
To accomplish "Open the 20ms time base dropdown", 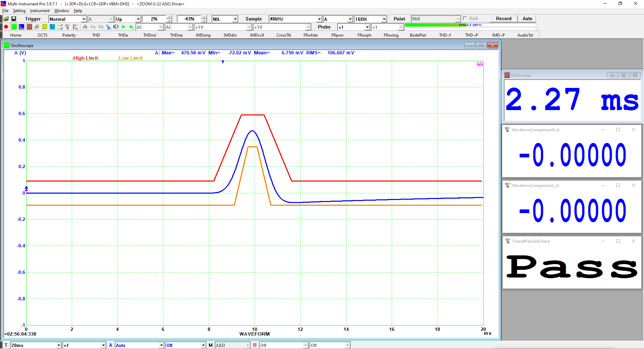I will [59, 345].
